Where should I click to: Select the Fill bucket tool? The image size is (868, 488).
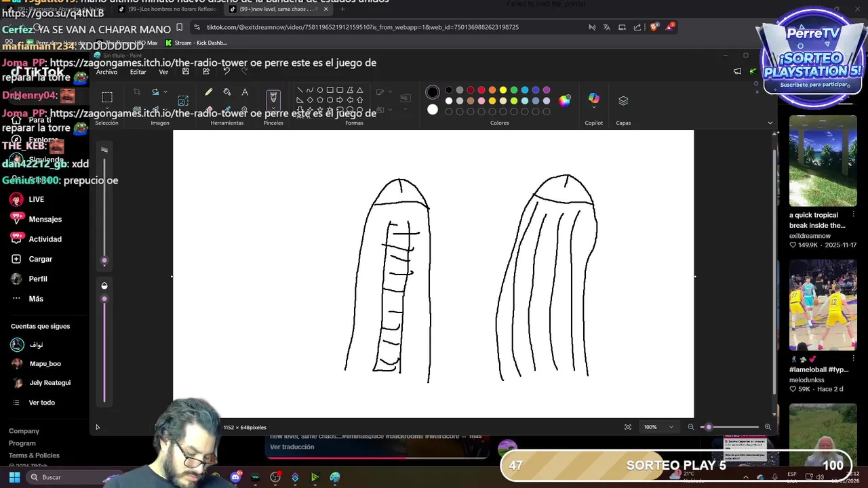pos(226,91)
